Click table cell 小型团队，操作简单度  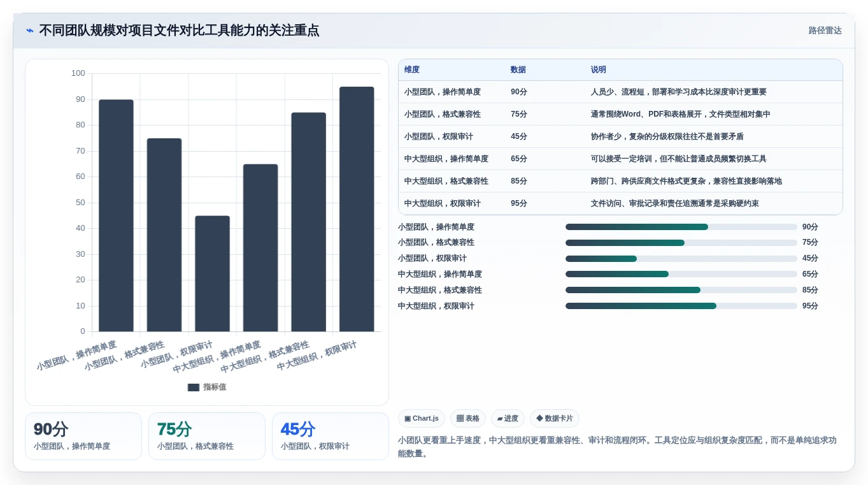point(443,92)
